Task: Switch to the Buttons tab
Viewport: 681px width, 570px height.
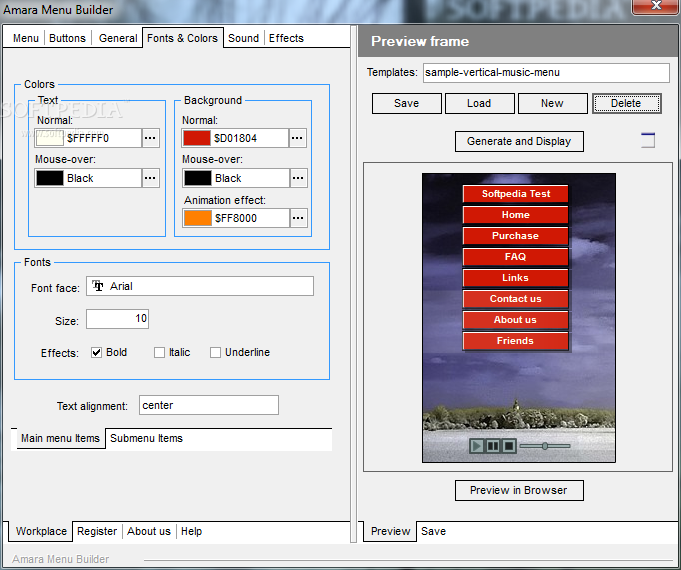Action: 67,38
